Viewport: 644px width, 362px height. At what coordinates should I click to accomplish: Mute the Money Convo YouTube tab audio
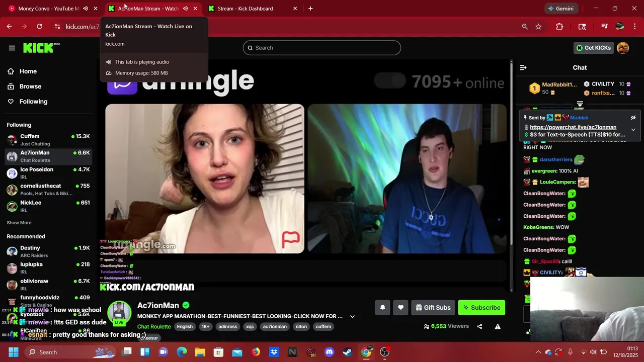pos(86,9)
